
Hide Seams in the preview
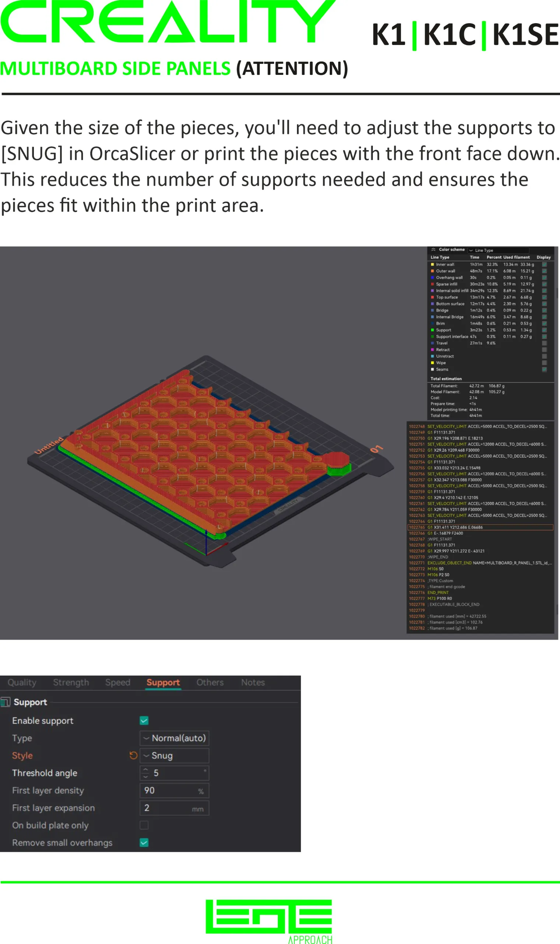(545, 369)
